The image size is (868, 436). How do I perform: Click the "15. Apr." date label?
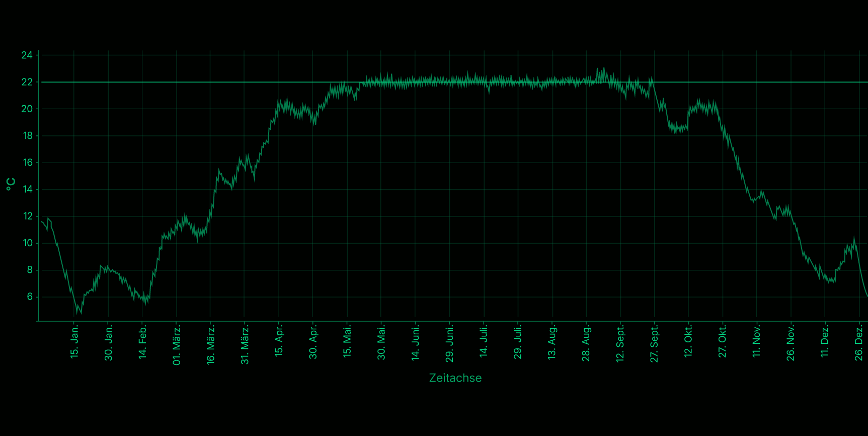coord(279,341)
